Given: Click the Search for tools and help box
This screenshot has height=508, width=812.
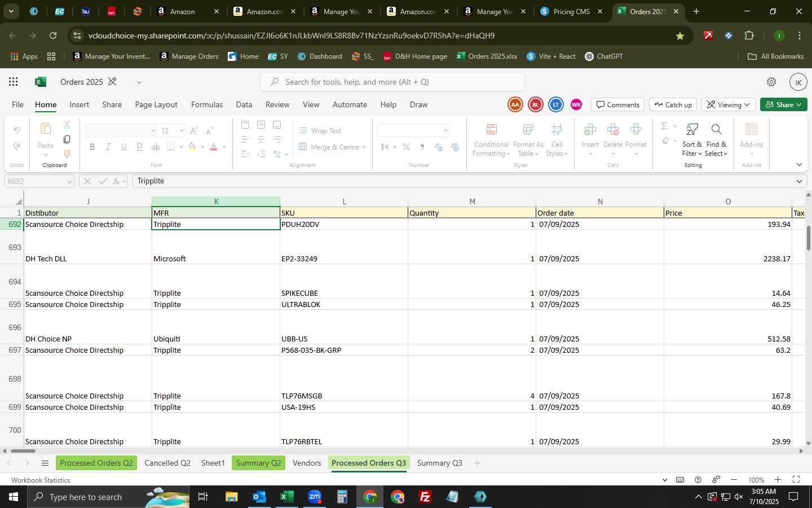Looking at the screenshot, I should (x=392, y=82).
